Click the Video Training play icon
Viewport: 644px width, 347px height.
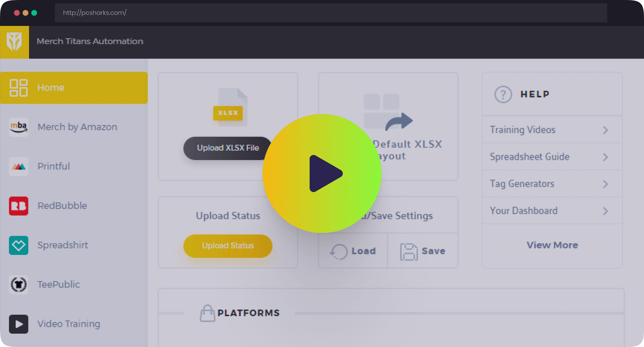coord(19,324)
